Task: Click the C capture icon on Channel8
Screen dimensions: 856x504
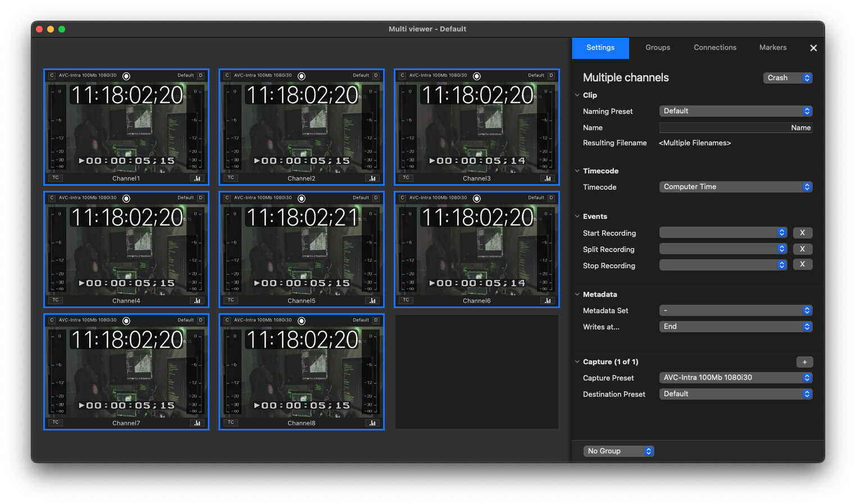Action: point(227,320)
